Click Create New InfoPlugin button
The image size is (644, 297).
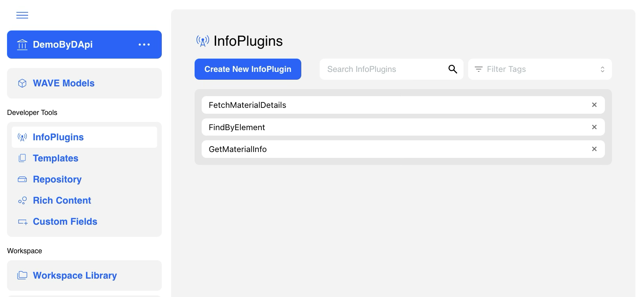click(x=248, y=69)
